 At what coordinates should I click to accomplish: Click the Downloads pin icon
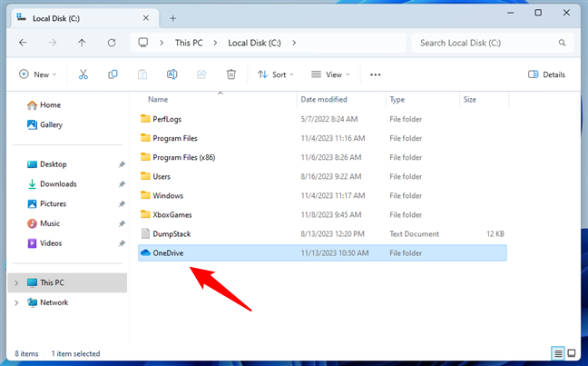(x=122, y=184)
